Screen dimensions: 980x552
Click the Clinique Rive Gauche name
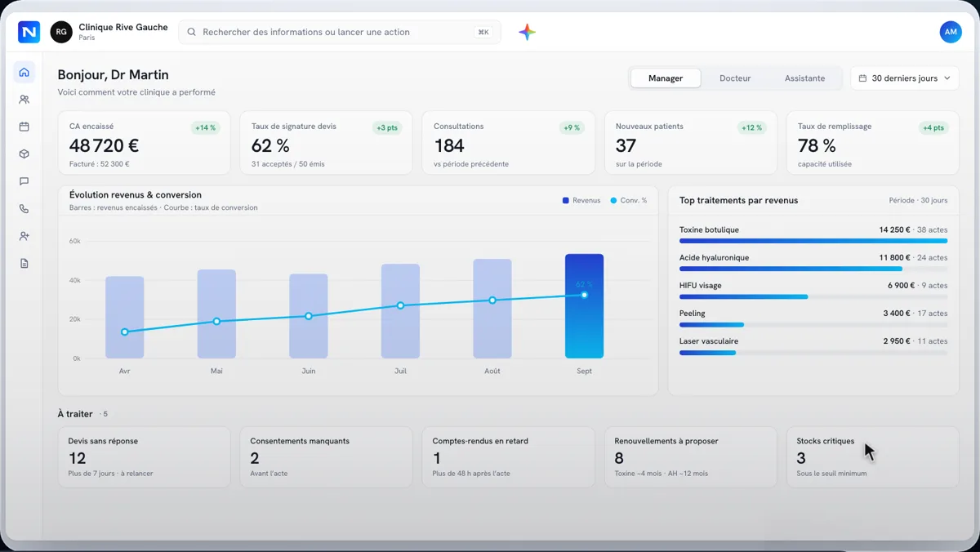(x=123, y=27)
